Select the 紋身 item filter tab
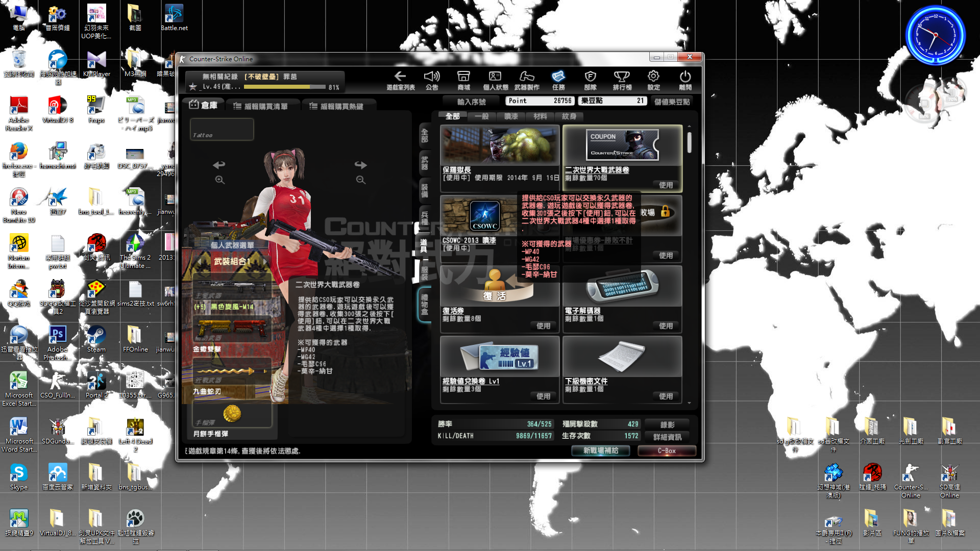This screenshot has width=980, height=551. coord(569,116)
